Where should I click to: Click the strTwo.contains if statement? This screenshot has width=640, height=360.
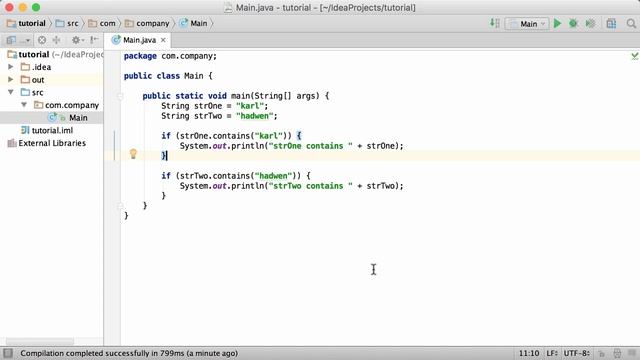tap(236, 176)
